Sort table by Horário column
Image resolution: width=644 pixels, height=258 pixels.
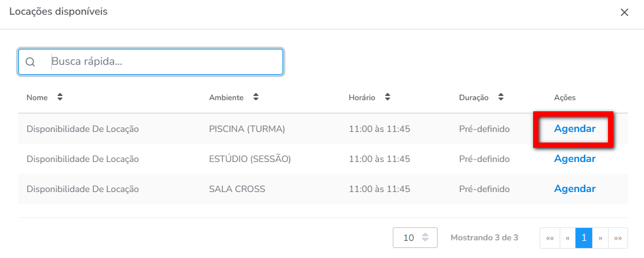387,97
